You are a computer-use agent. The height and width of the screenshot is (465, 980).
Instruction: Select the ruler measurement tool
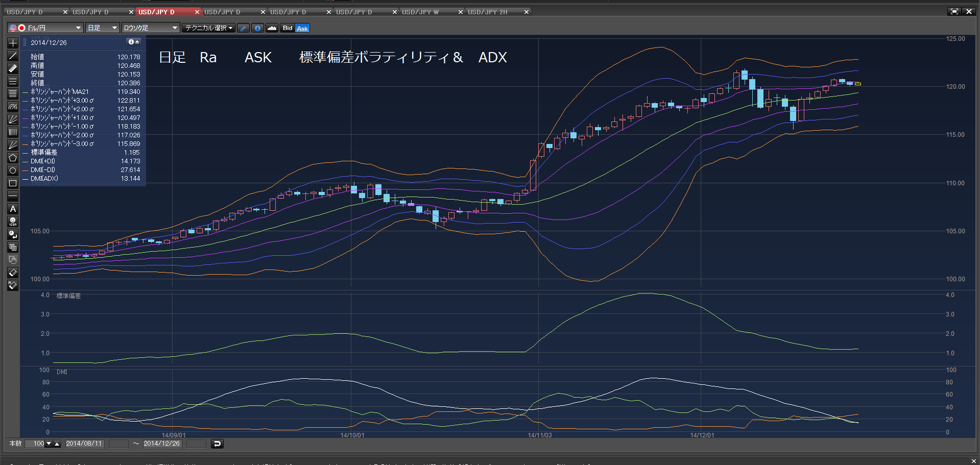point(13,69)
